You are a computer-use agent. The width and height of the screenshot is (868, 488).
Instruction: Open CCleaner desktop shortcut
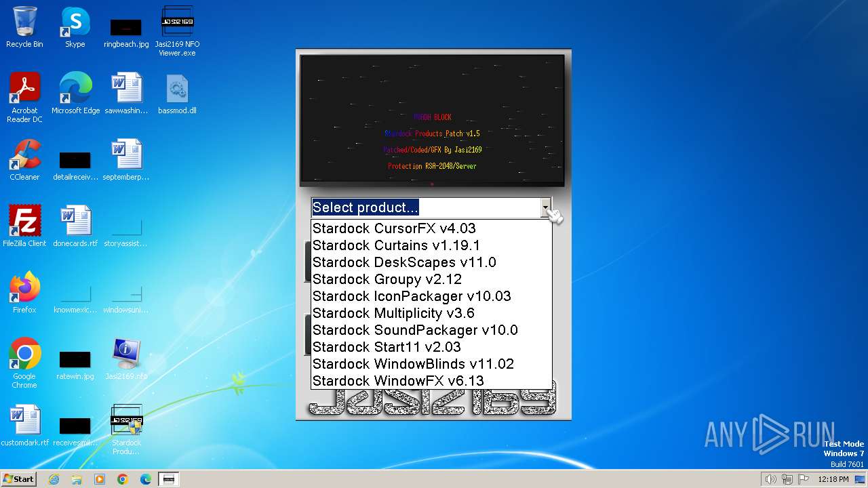24,161
